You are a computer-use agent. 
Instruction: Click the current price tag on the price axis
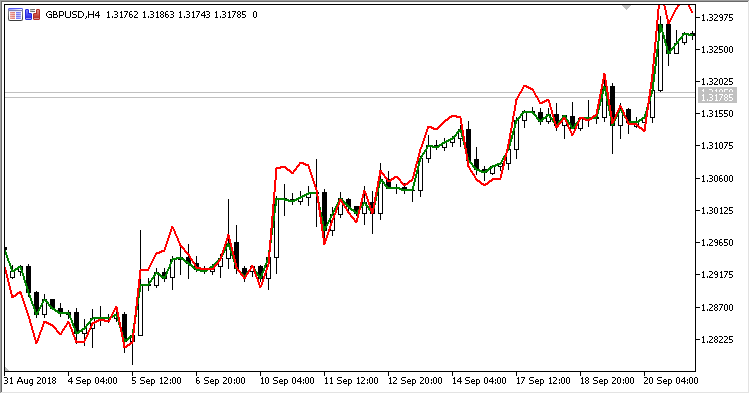[716, 98]
